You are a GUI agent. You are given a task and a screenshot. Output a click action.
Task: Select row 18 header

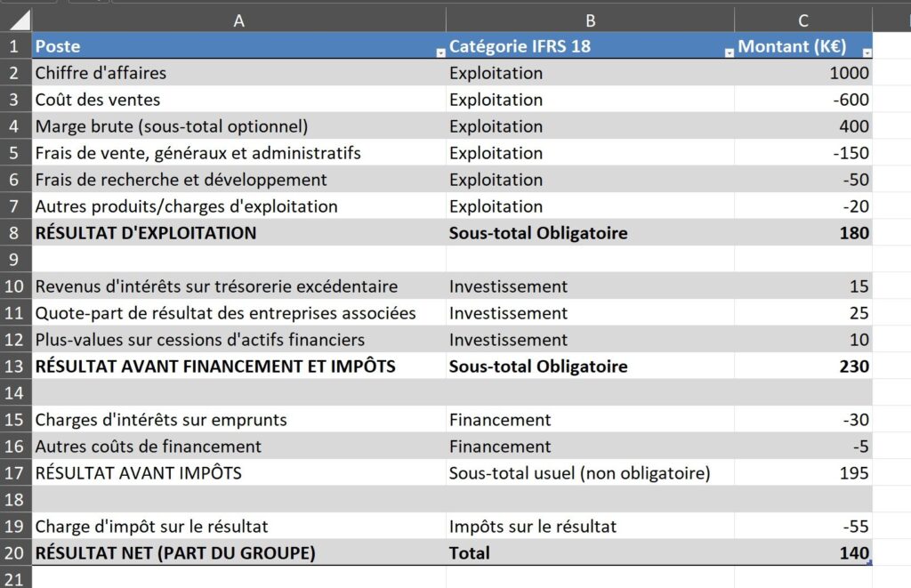coord(16,499)
